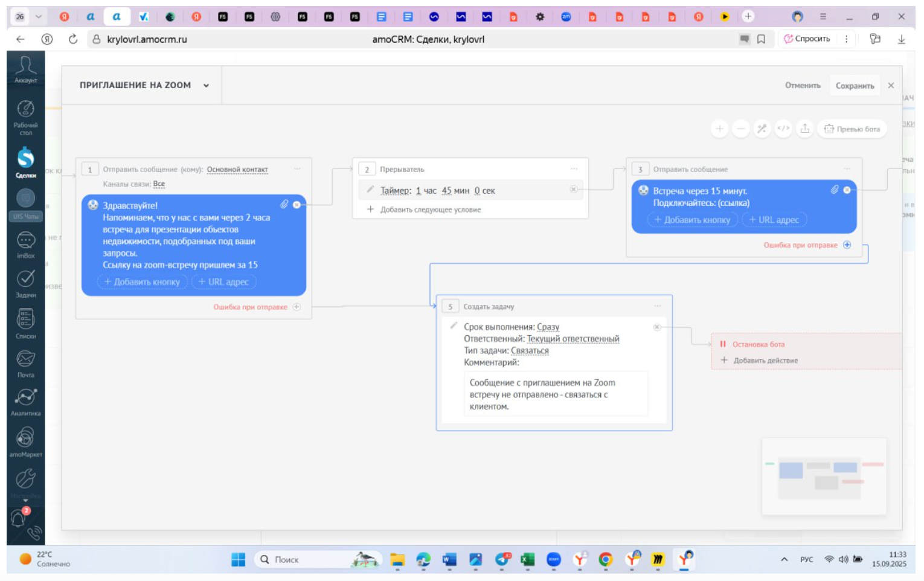Open Сделки section in sidebar

coord(25,162)
